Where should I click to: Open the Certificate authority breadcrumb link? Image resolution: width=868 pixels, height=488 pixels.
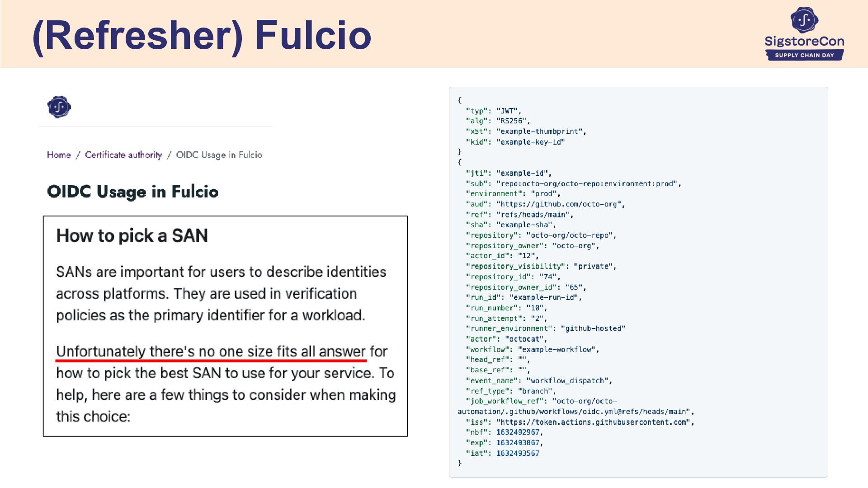tap(123, 155)
